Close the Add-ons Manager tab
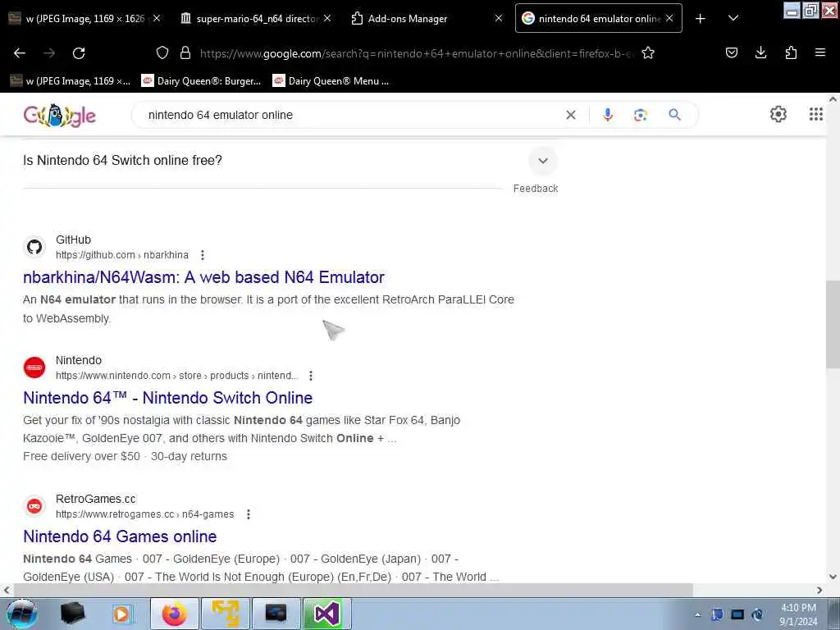This screenshot has height=630, width=840. (498, 18)
